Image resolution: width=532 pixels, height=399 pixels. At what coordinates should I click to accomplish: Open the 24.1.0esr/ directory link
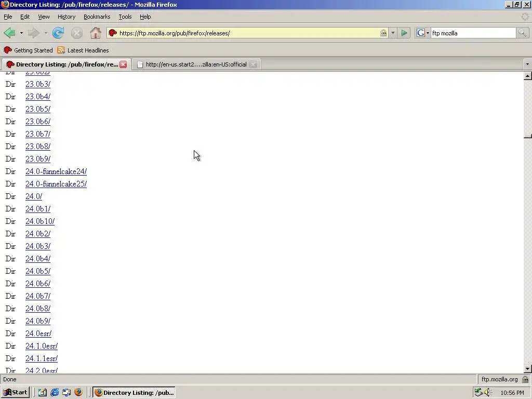pyautogui.click(x=42, y=346)
